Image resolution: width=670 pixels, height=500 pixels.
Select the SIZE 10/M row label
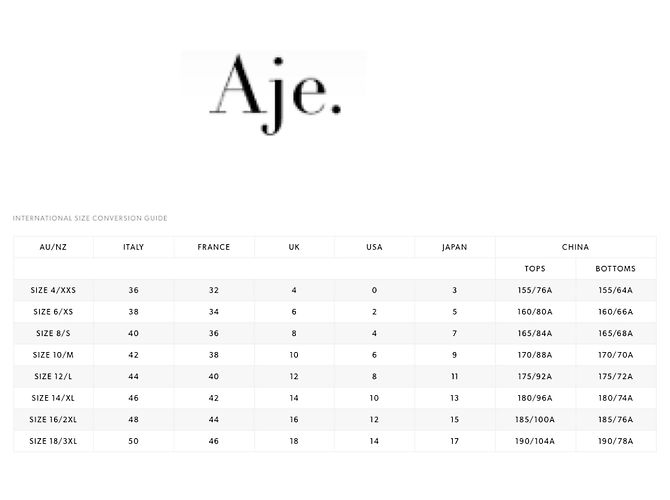pyautogui.click(x=53, y=355)
